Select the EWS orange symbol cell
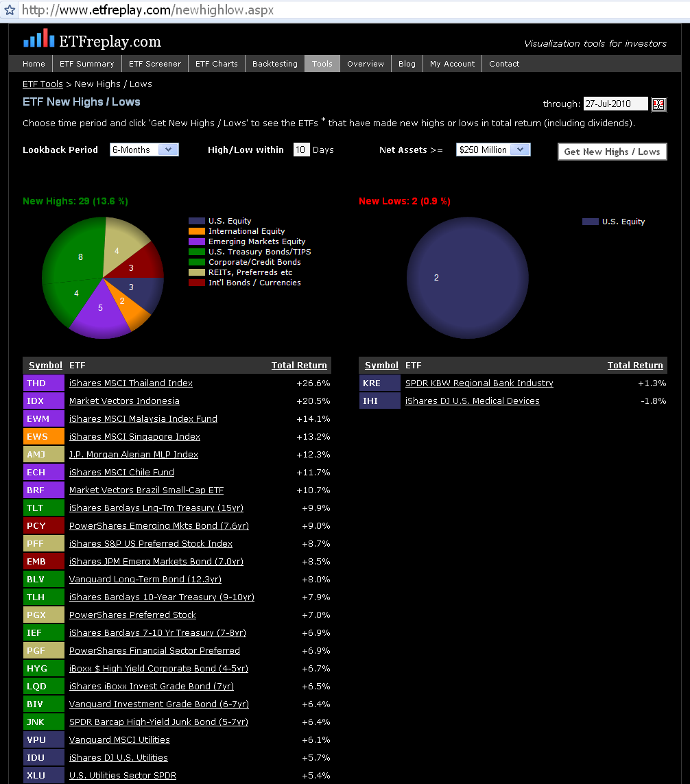Screen dimensions: 690x784 point(44,436)
